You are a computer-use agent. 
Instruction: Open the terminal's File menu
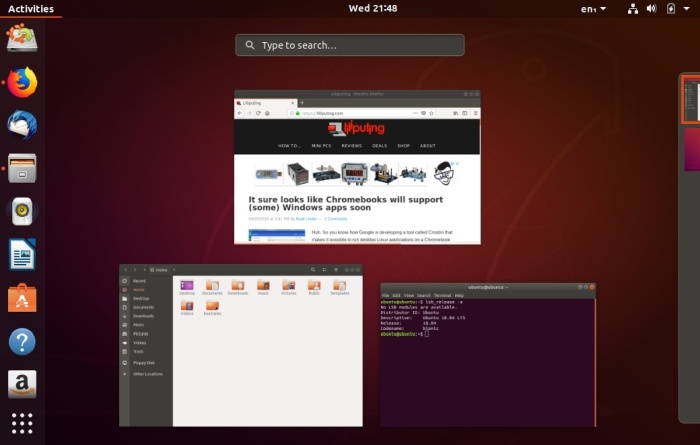pyautogui.click(x=385, y=295)
